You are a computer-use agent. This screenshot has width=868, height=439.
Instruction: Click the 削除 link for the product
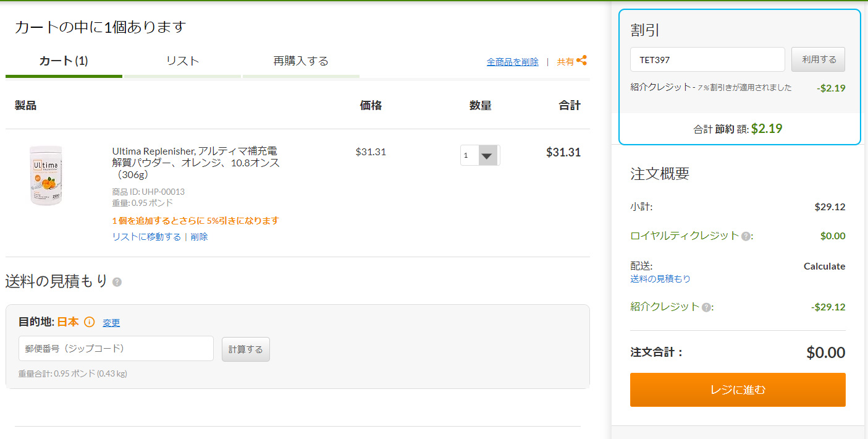pos(200,237)
